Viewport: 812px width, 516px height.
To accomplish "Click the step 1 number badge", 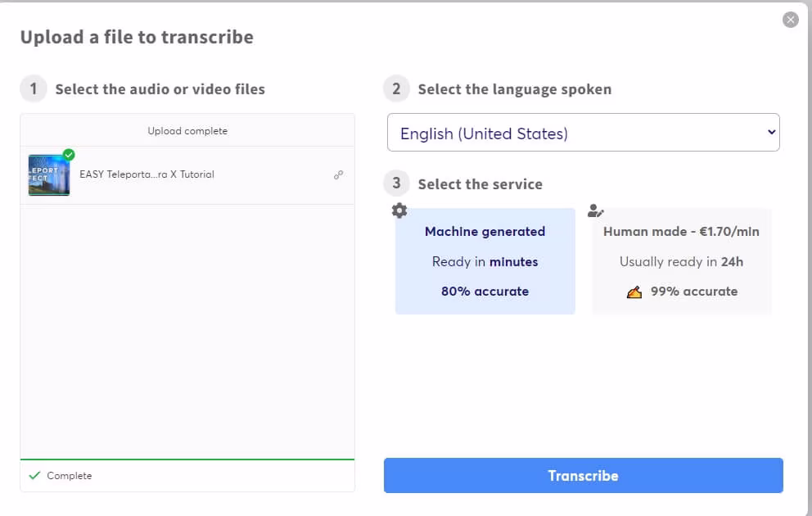I will 34,88.
